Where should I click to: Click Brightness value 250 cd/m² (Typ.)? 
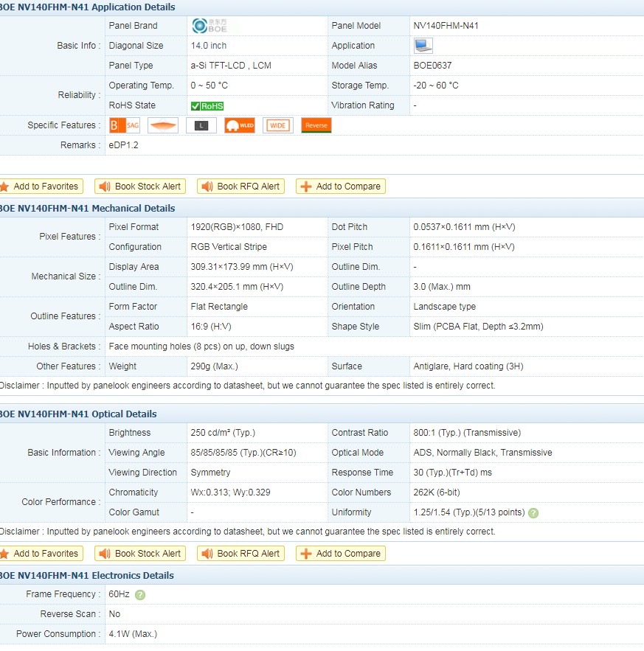pyautogui.click(x=223, y=433)
